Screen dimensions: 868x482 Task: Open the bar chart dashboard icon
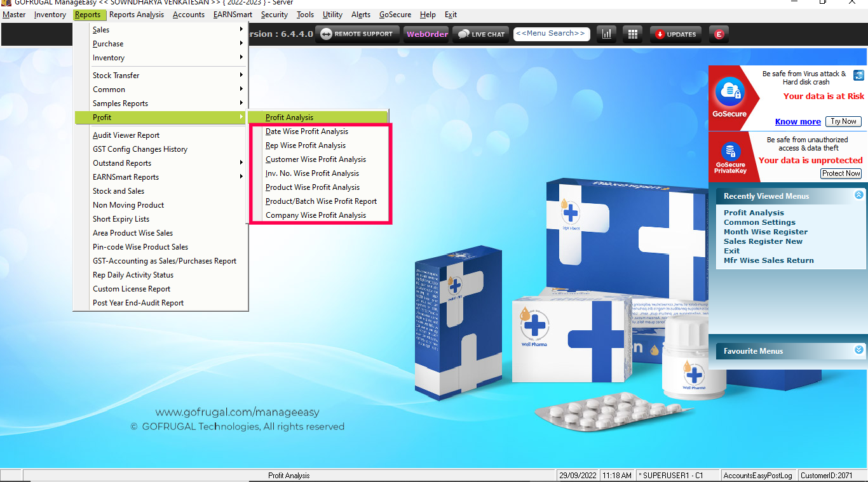point(606,34)
